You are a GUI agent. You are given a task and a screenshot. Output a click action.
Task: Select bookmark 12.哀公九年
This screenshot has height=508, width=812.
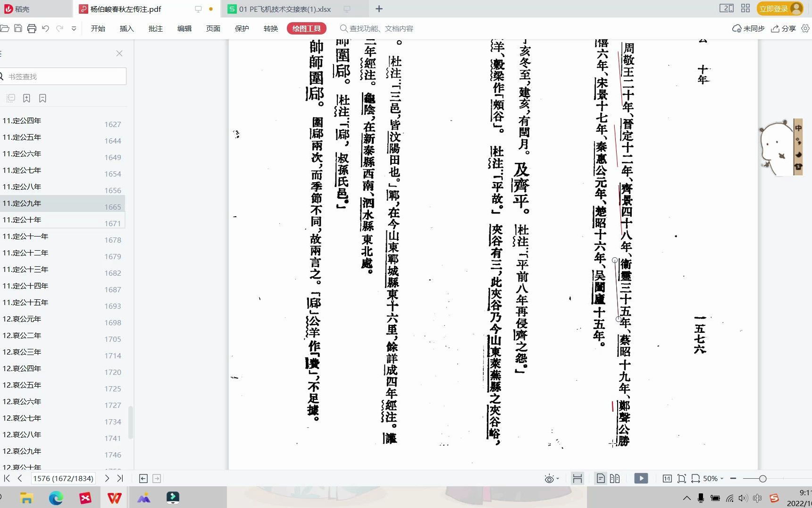[x=62, y=451]
